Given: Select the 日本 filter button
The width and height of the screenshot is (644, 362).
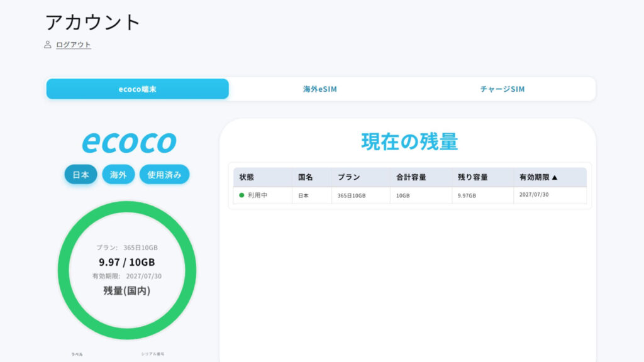Looking at the screenshot, I should (x=81, y=175).
